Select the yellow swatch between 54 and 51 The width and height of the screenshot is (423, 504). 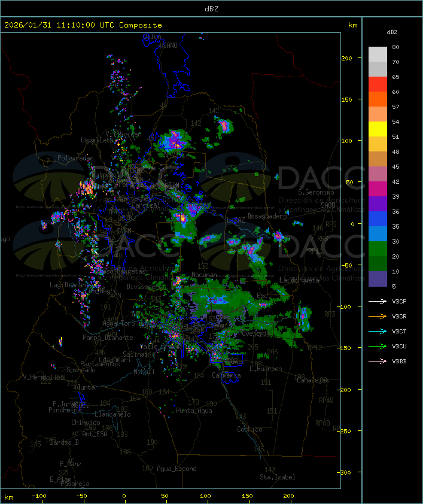[378, 129]
